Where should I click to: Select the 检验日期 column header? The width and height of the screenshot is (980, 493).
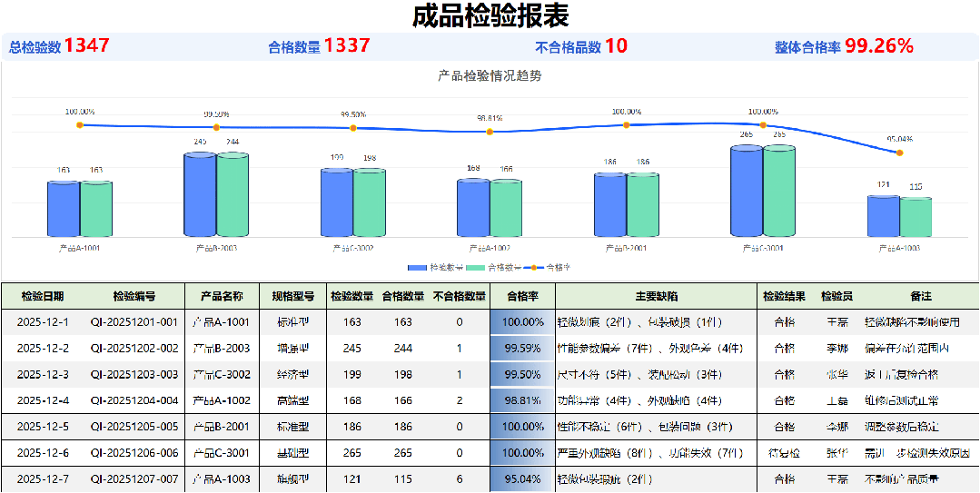[43, 296]
